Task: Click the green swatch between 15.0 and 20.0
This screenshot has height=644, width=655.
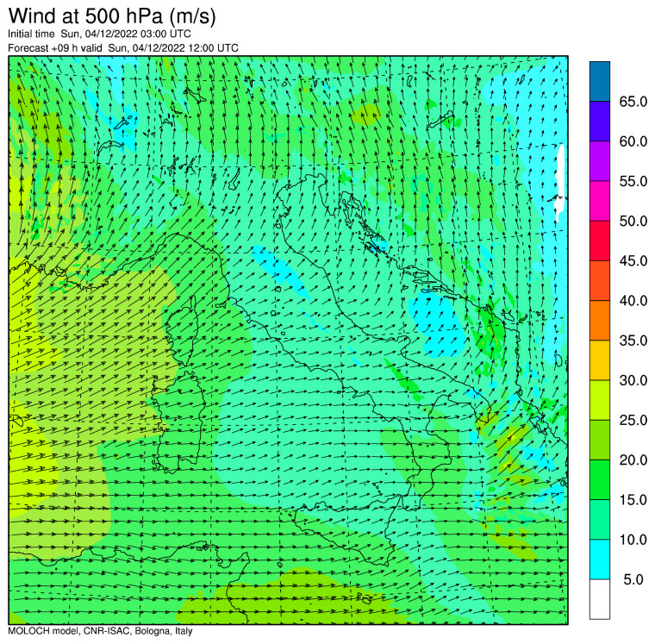Action: (600, 479)
